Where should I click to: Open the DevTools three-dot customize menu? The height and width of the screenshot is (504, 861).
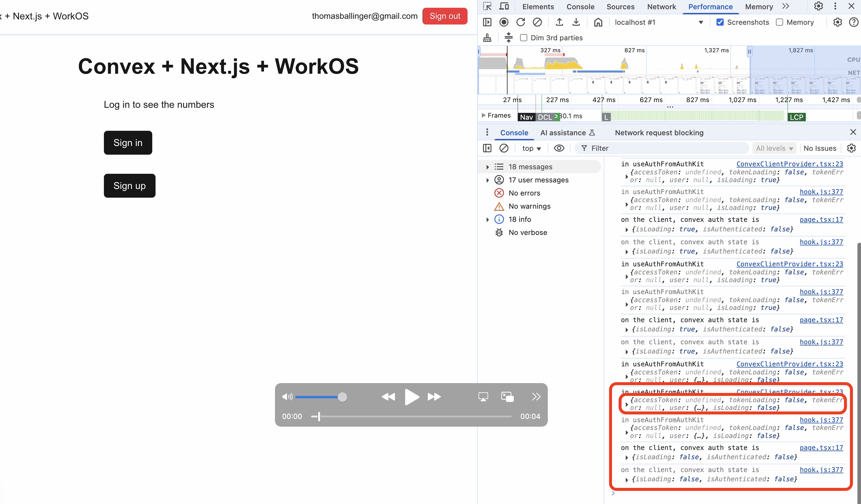pos(835,7)
